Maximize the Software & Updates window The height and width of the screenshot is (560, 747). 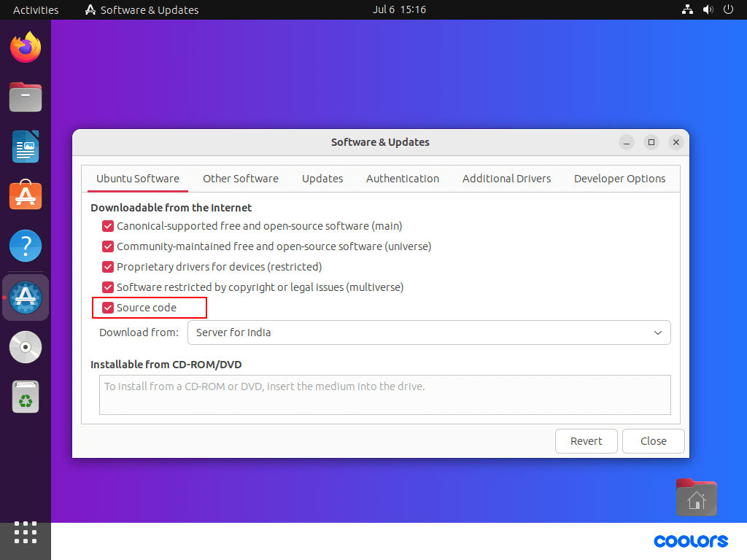[651, 142]
